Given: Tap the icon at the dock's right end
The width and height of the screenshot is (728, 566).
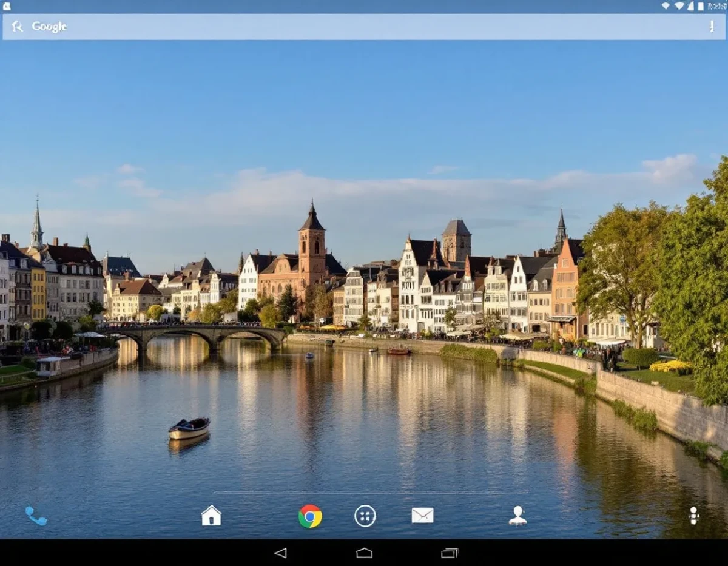Looking at the screenshot, I should point(694,516).
